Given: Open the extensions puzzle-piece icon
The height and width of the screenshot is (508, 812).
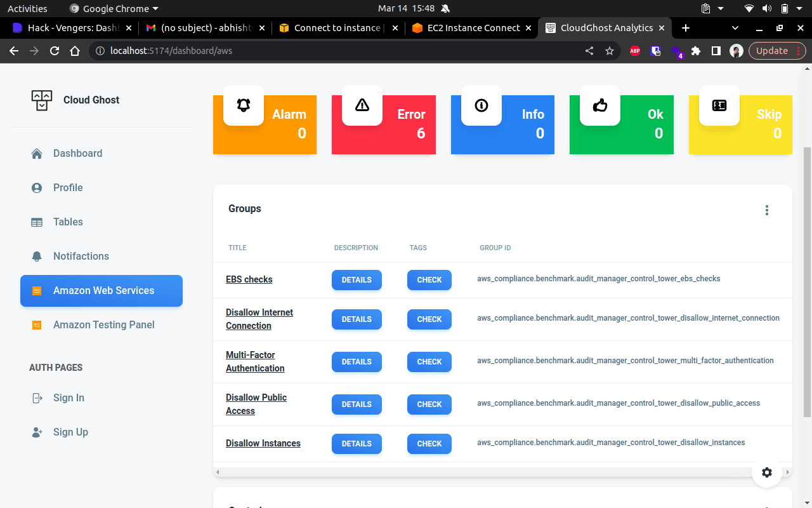Looking at the screenshot, I should pyautogui.click(x=696, y=51).
